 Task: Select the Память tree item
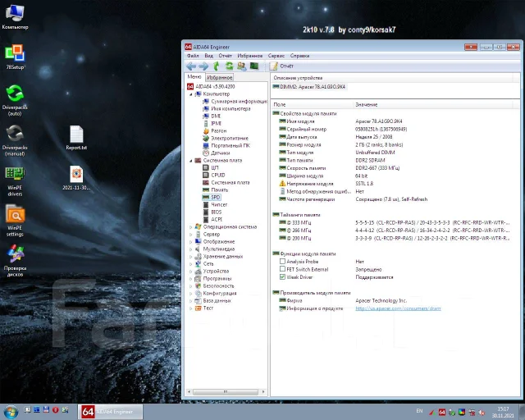point(215,190)
